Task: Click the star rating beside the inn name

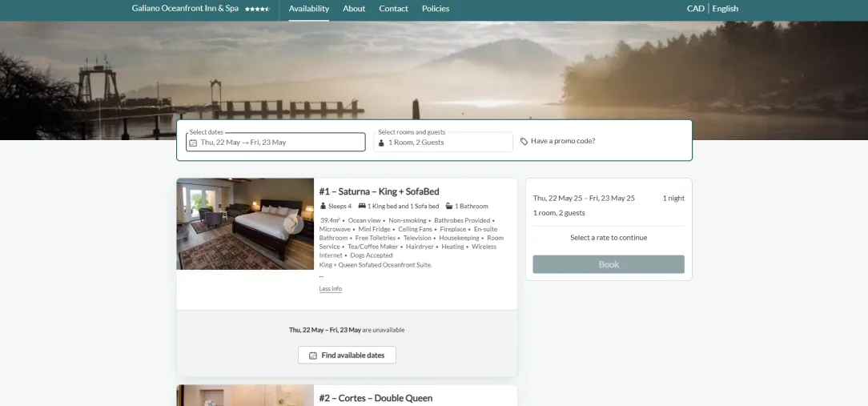Action: click(257, 9)
